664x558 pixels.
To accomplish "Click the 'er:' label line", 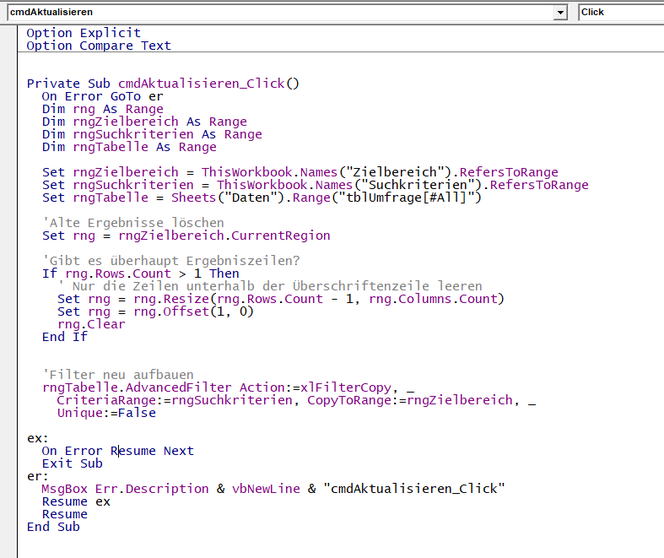I will pos(38,476).
